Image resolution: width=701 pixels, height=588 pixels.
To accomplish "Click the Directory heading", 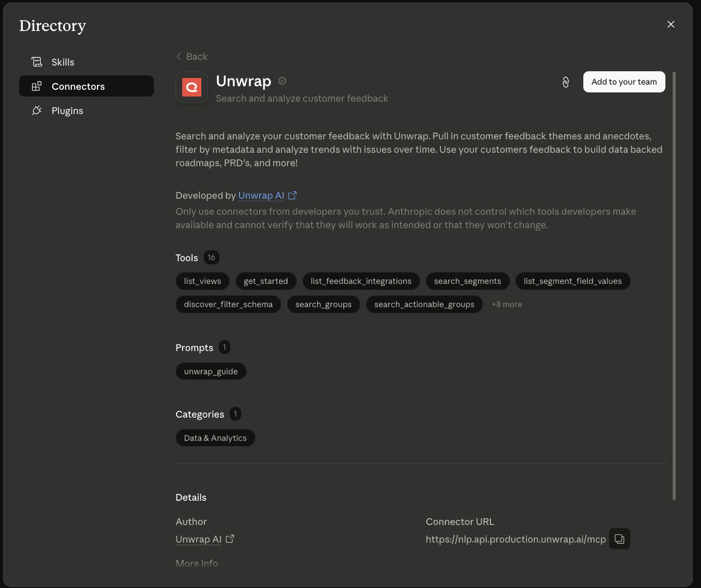I will click(53, 26).
